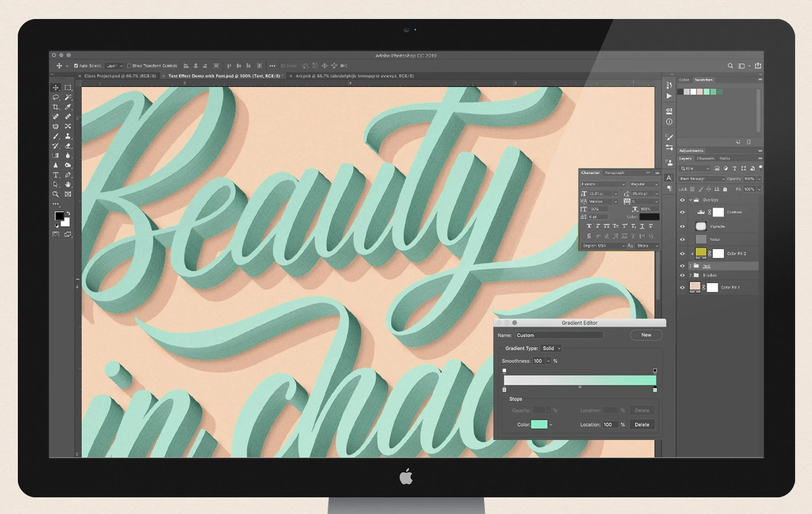
Task: Open the font style Regular dropdown
Action: (x=644, y=184)
